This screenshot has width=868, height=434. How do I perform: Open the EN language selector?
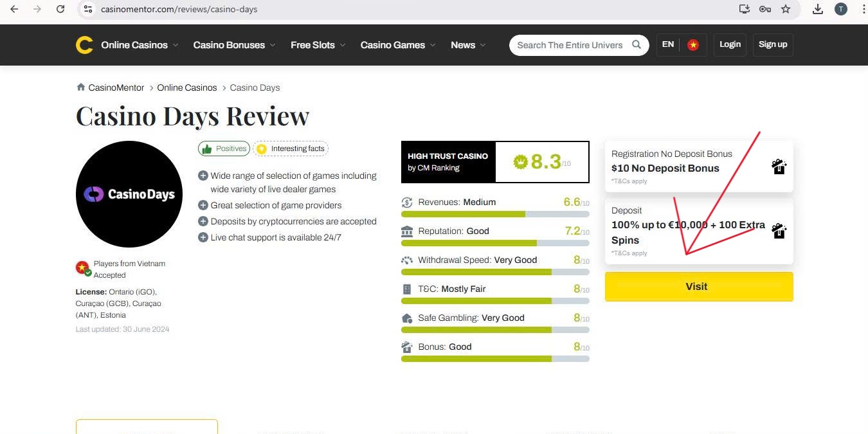[668, 44]
